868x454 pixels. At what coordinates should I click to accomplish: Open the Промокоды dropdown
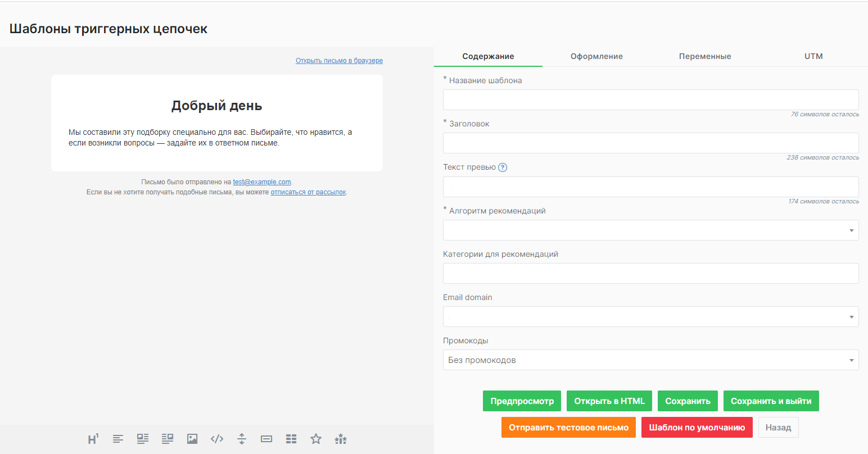coord(650,360)
